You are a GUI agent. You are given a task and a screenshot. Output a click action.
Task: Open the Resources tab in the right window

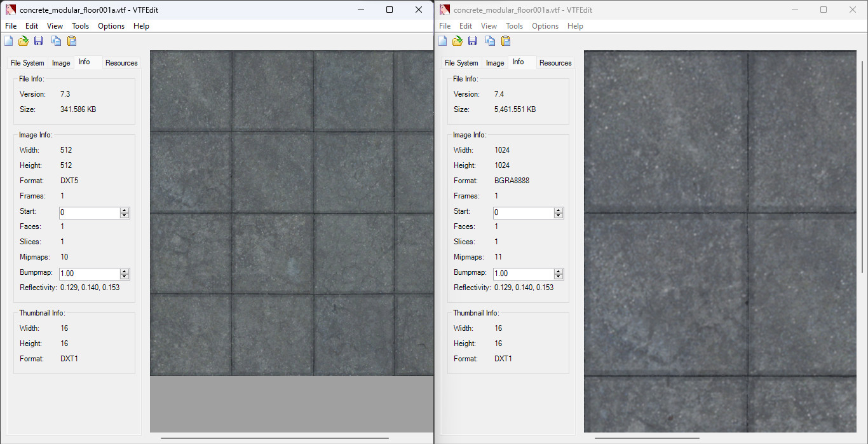click(555, 62)
